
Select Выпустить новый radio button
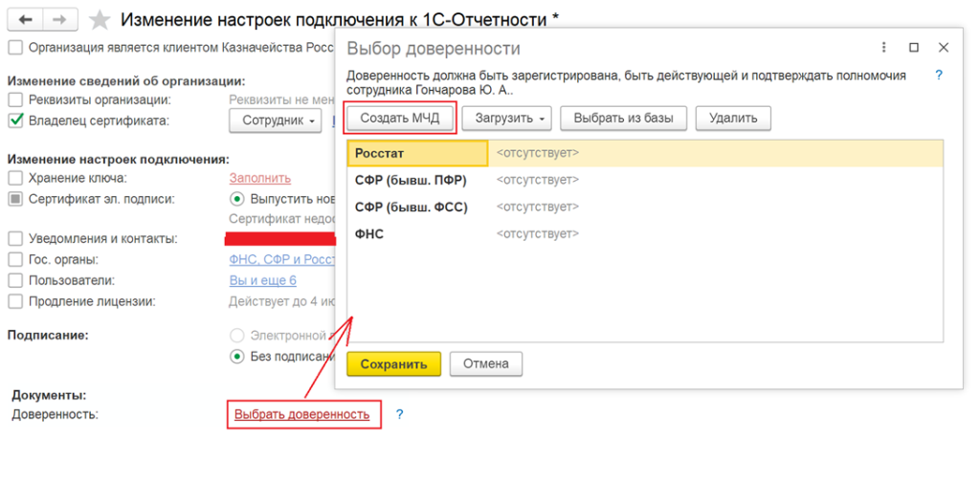pos(237,199)
